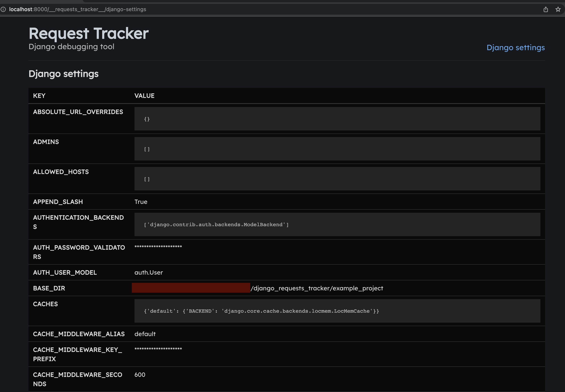Click the browser URL address field
This screenshot has height=392, width=565.
[x=78, y=9]
